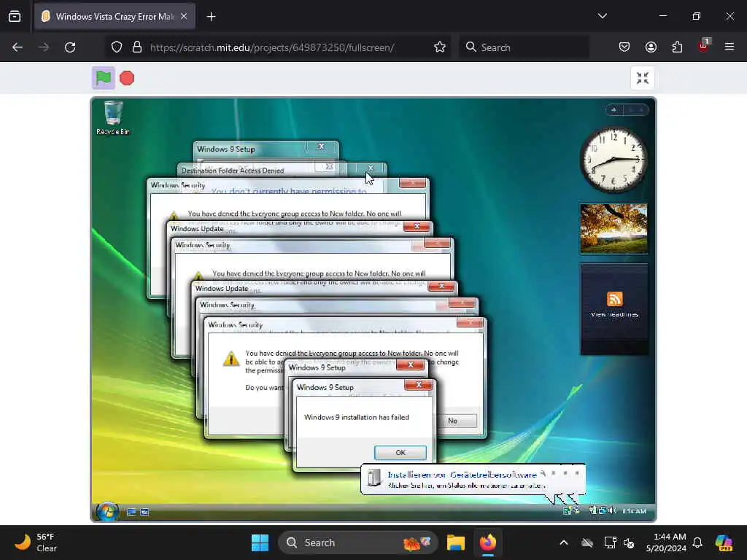Open Copilot icon in taskbar

724,542
